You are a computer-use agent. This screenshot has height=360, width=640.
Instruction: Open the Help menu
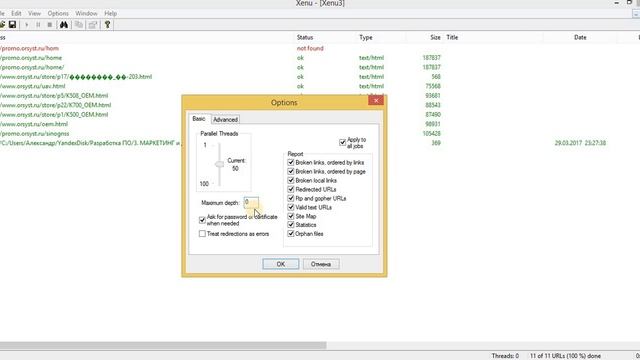coord(110,13)
